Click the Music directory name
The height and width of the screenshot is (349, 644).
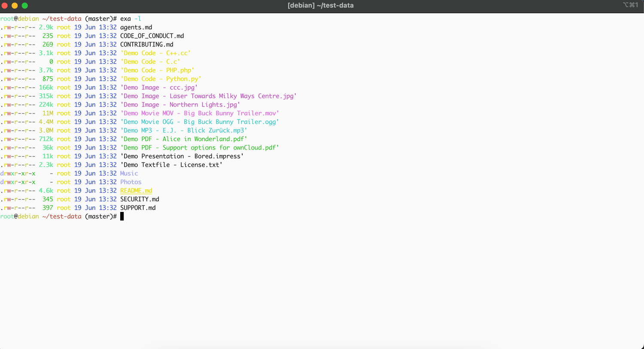(x=129, y=173)
